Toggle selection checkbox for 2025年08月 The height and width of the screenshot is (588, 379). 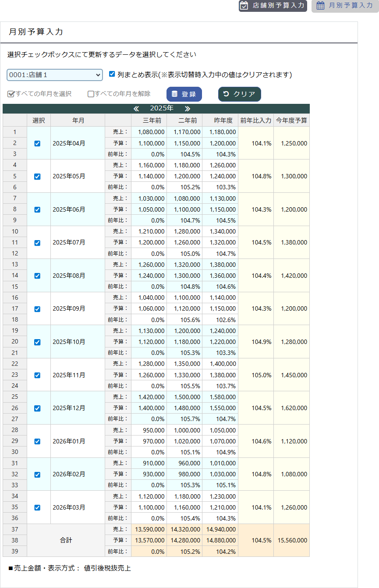(x=37, y=276)
